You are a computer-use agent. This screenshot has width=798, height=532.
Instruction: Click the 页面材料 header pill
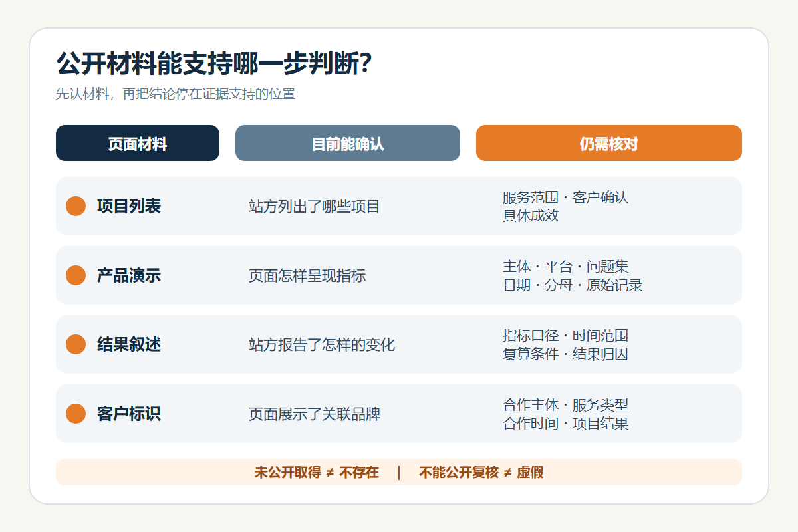[x=138, y=143]
